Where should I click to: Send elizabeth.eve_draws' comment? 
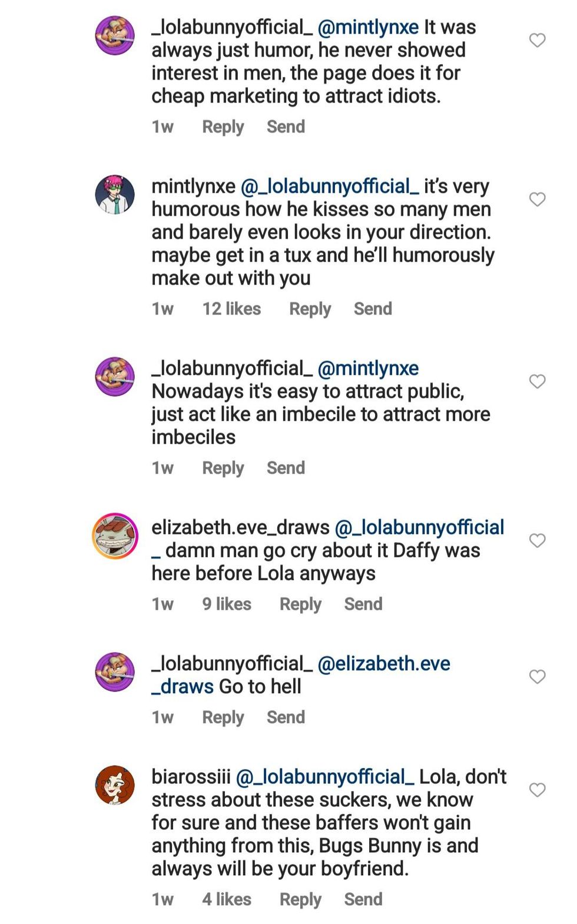pyautogui.click(x=363, y=604)
